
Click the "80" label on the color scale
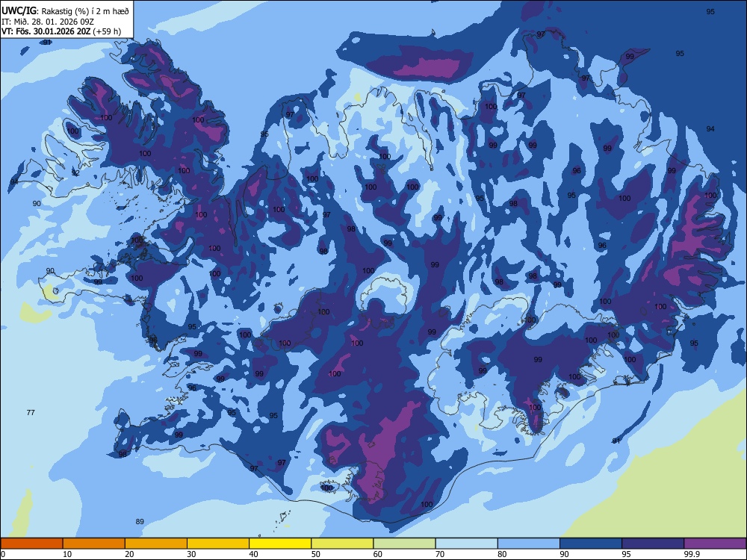(502, 554)
